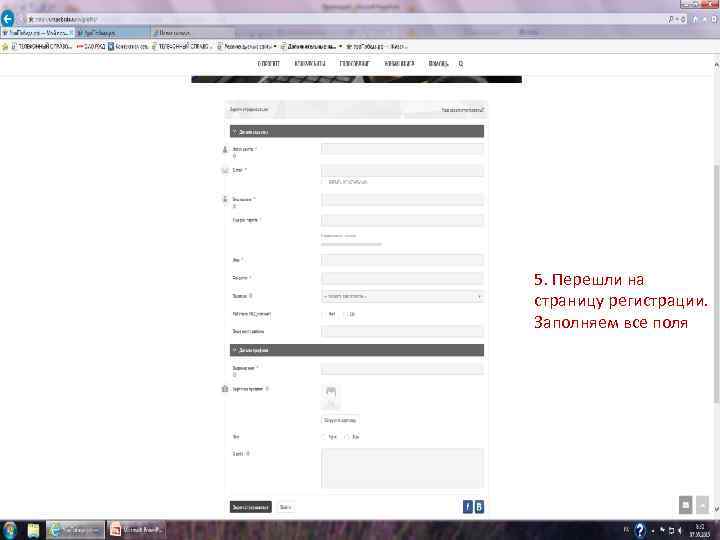Image resolution: width=720 pixels, height=540 pixels.
Task: Open the site search magnifier icon in navigation
Action: tap(461, 64)
